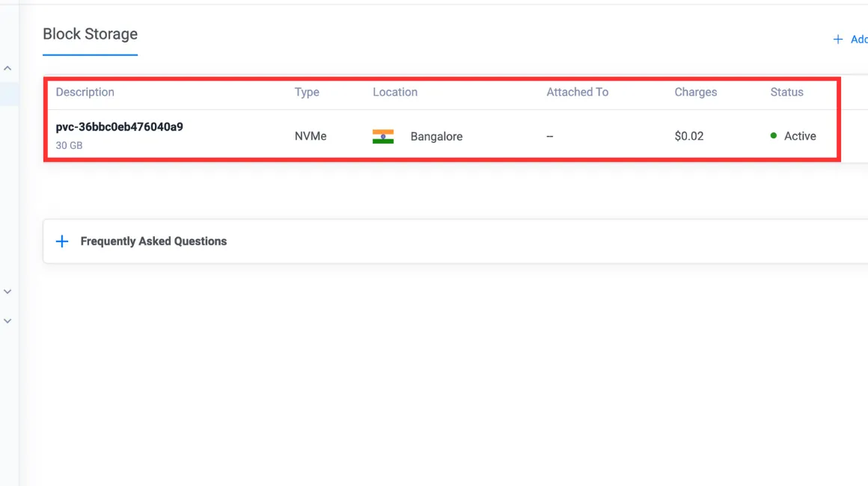Click the $0.02 charges value
The image size is (868, 486).
coord(688,136)
